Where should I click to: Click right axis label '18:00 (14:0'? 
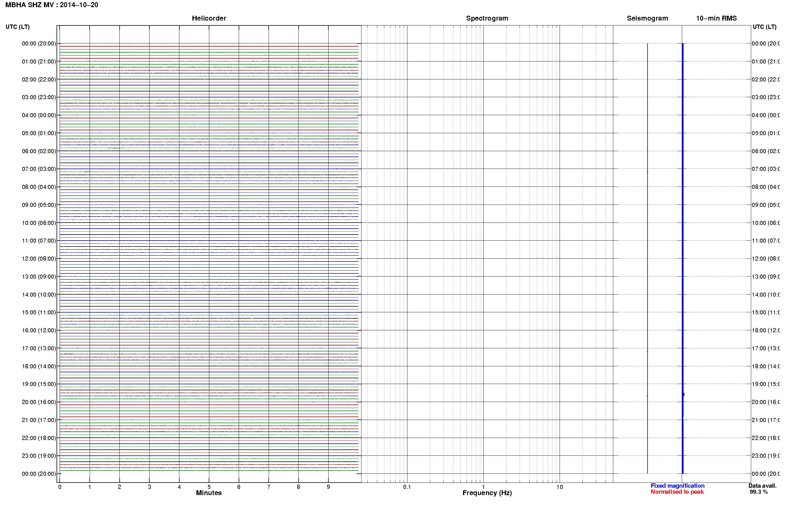click(766, 366)
